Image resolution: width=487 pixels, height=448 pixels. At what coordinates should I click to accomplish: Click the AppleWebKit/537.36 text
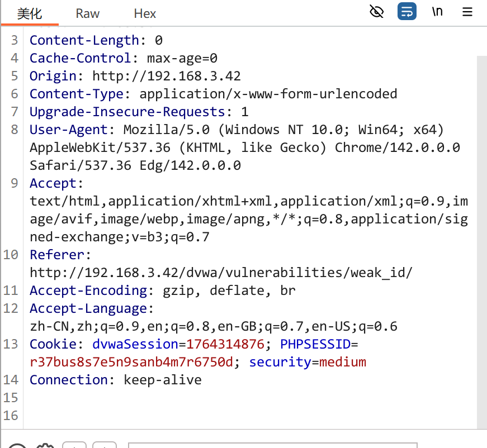pyautogui.click(x=100, y=147)
